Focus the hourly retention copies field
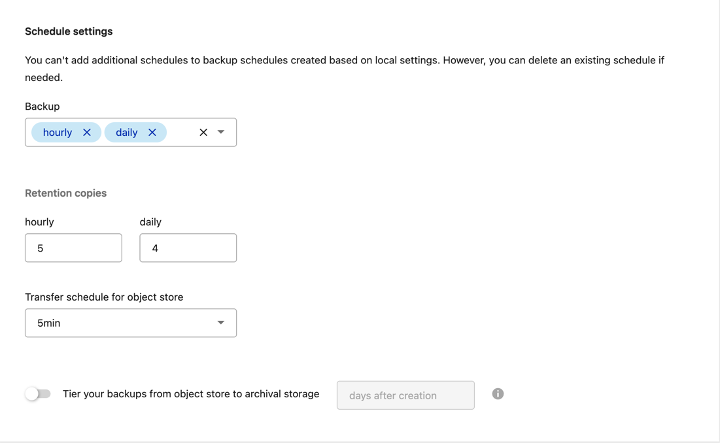Screen dimensions: 720x444 pyautogui.click(x=73, y=248)
